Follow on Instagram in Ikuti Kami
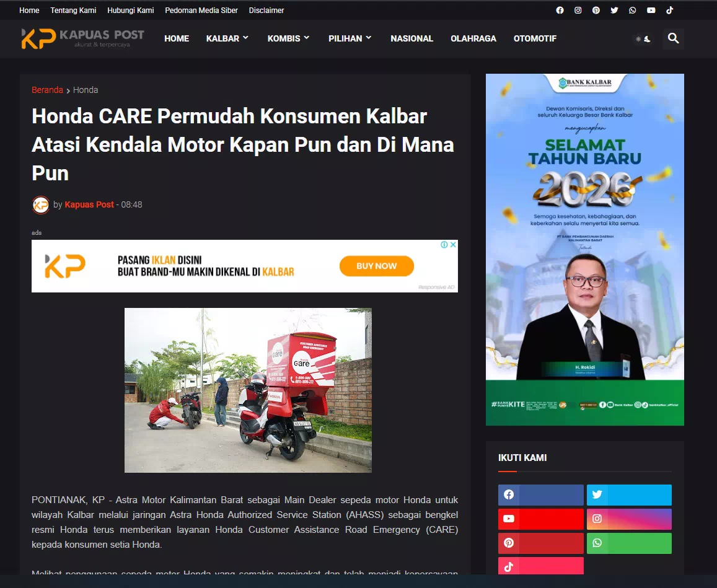This screenshot has width=717, height=588. [629, 519]
